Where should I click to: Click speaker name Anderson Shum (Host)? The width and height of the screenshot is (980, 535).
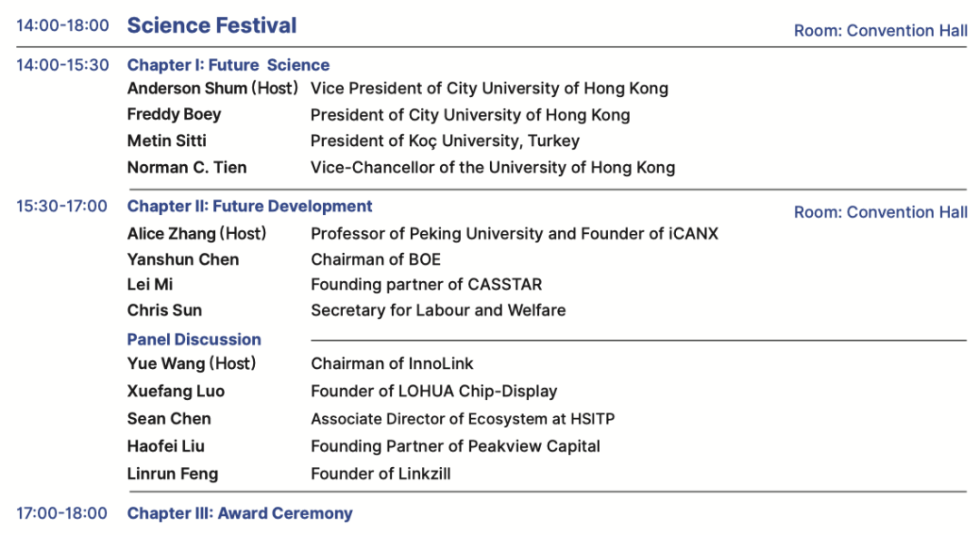(212, 89)
